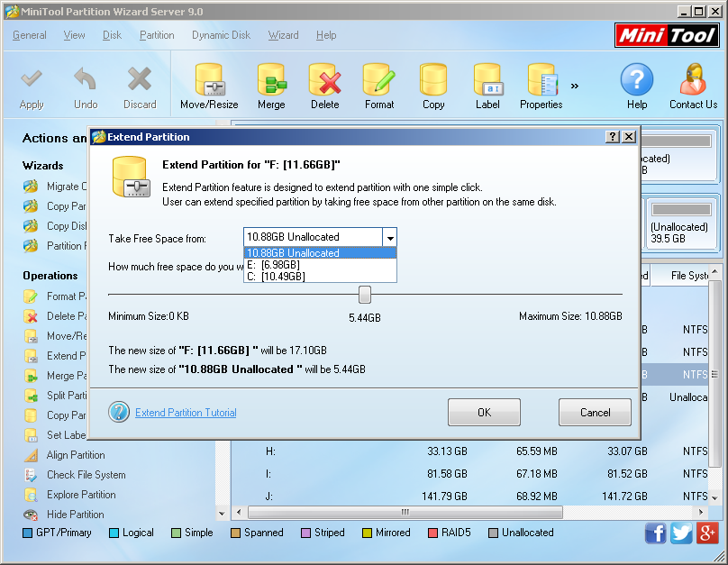The width and height of the screenshot is (728, 565).
Task: Select the H: partition row
Action: point(469,451)
